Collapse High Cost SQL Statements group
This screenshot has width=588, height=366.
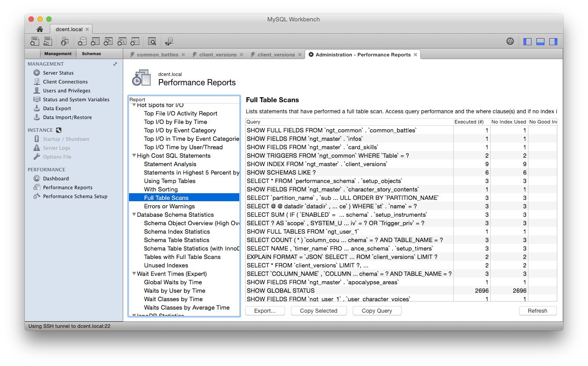[134, 155]
